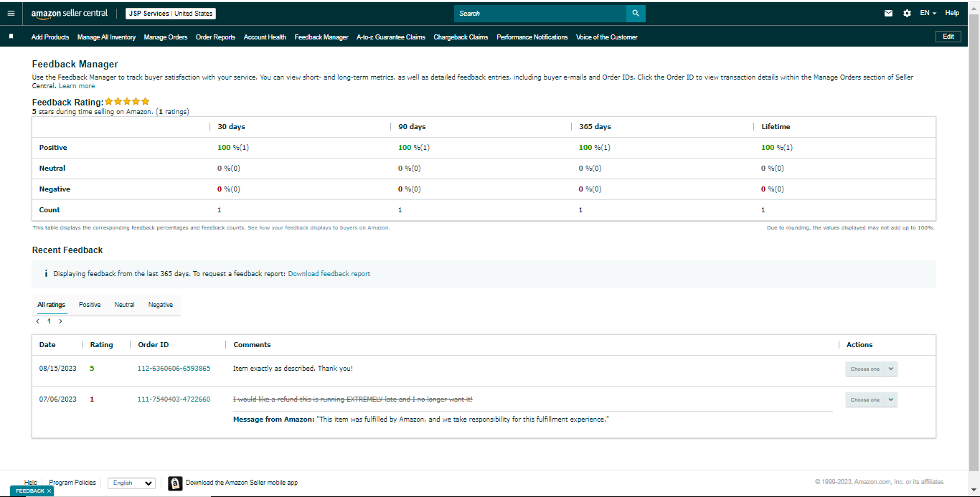Open Account Health
The width and height of the screenshot is (980, 497).
click(265, 37)
